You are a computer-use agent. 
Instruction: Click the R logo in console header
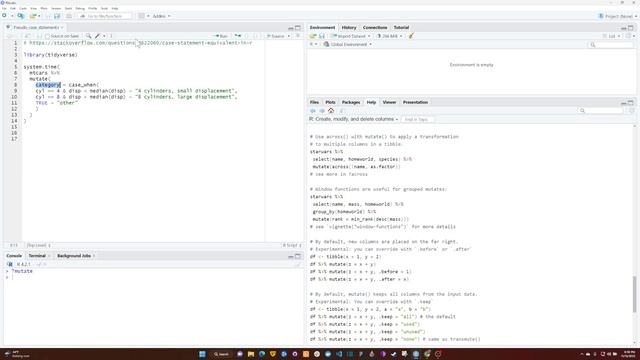10,264
